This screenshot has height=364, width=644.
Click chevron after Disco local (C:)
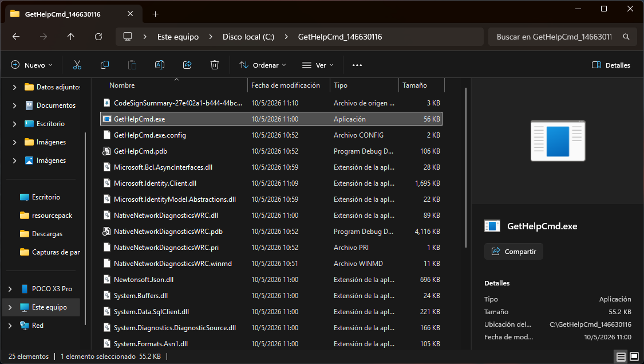286,37
